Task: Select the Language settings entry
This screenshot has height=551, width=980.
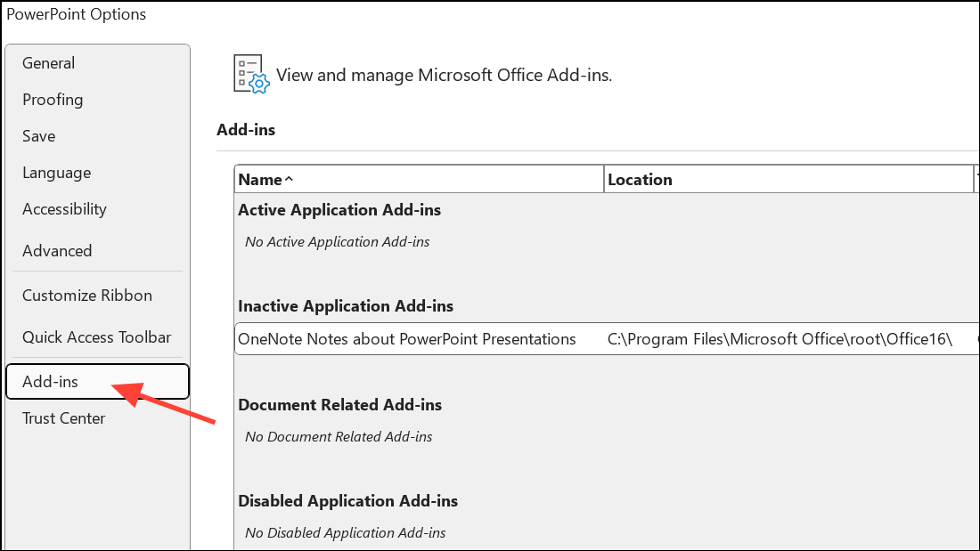Action: click(x=56, y=173)
